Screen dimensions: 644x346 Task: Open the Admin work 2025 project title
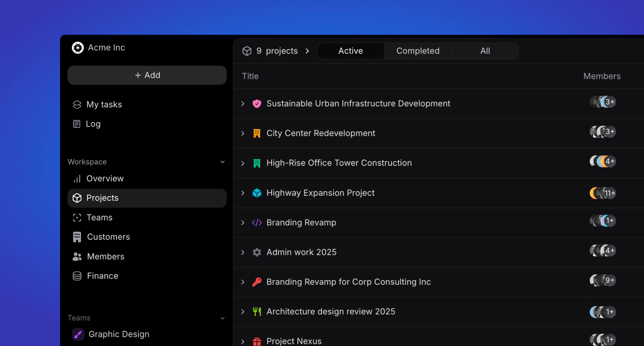[302, 252]
